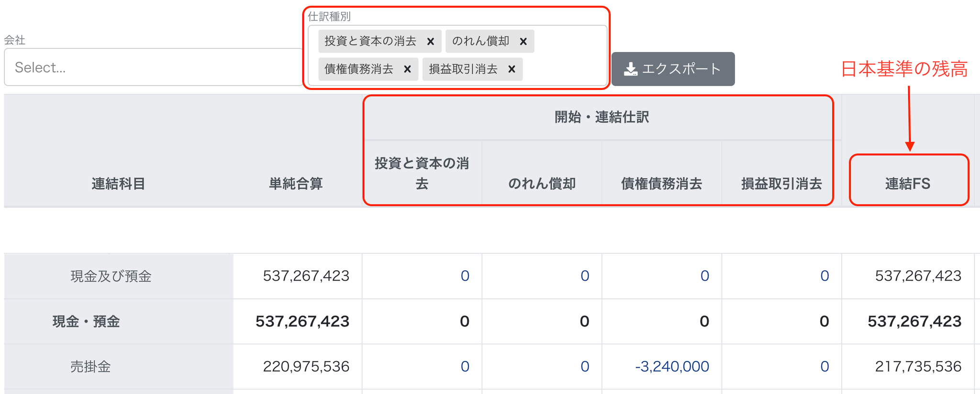Click the 連結科目 column header

pos(118,184)
